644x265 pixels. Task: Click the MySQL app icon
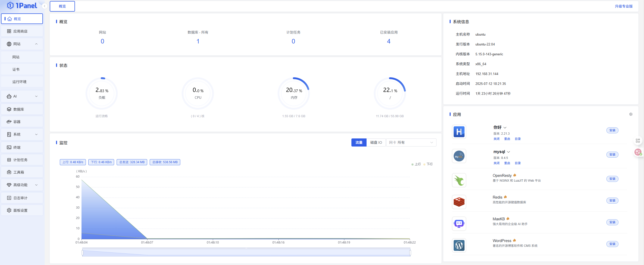459,156
